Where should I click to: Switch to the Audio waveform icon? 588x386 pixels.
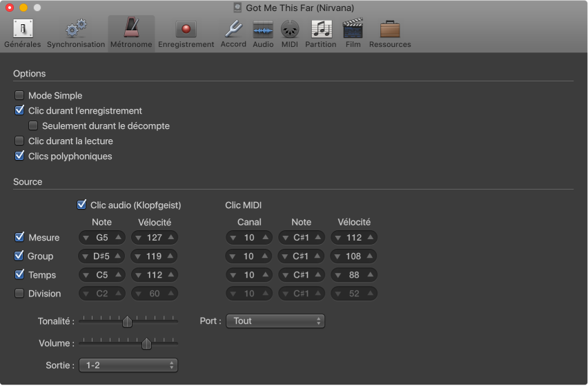[x=263, y=30]
